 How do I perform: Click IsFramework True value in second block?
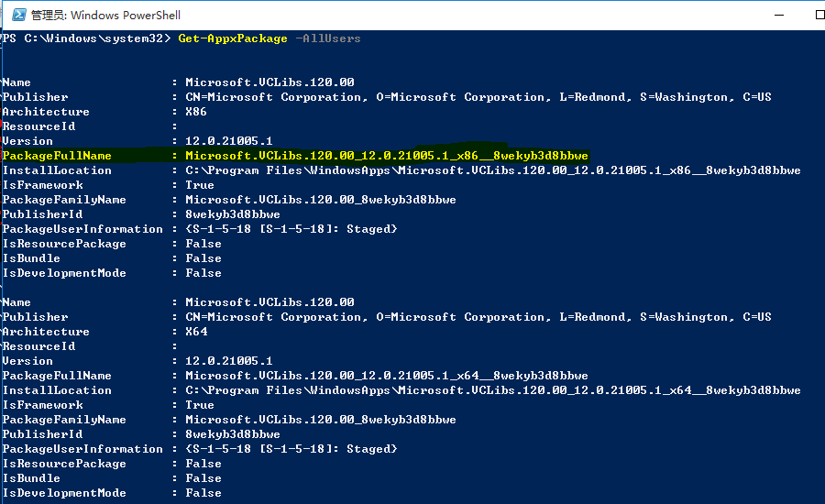point(199,405)
